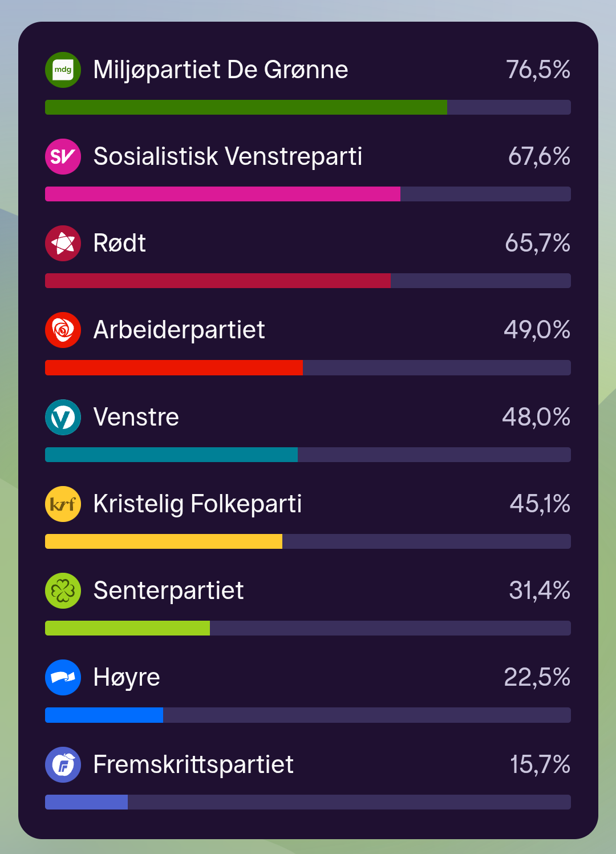
Task: Click the teal Venstre progress bar
Action: click(171, 455)
